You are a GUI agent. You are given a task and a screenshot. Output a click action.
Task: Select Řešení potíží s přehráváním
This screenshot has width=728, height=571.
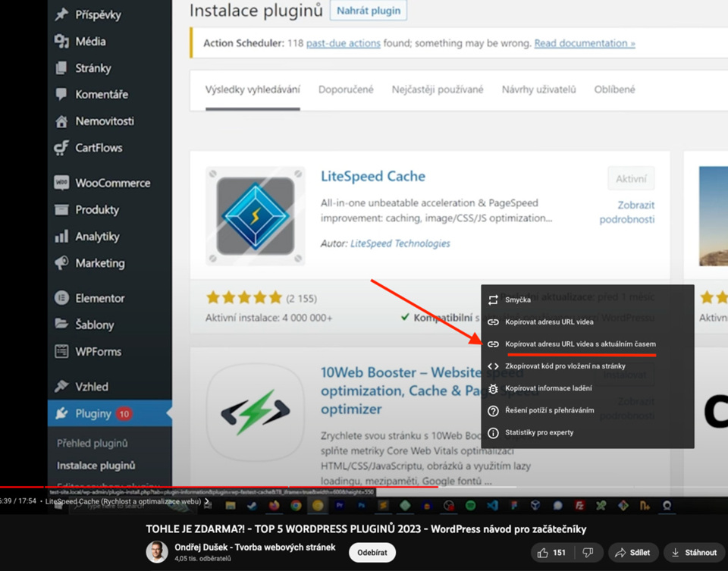pyautogui.click(x=587, y=410)
